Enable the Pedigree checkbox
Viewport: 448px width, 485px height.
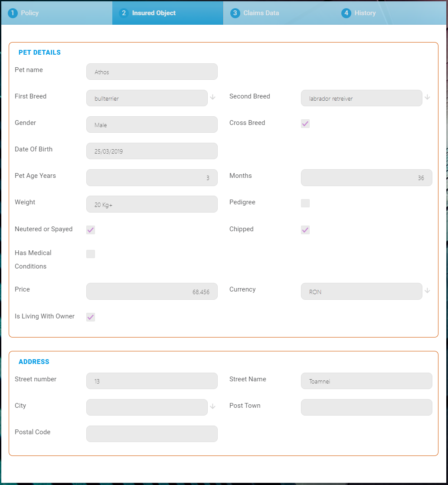click(305, 203)
